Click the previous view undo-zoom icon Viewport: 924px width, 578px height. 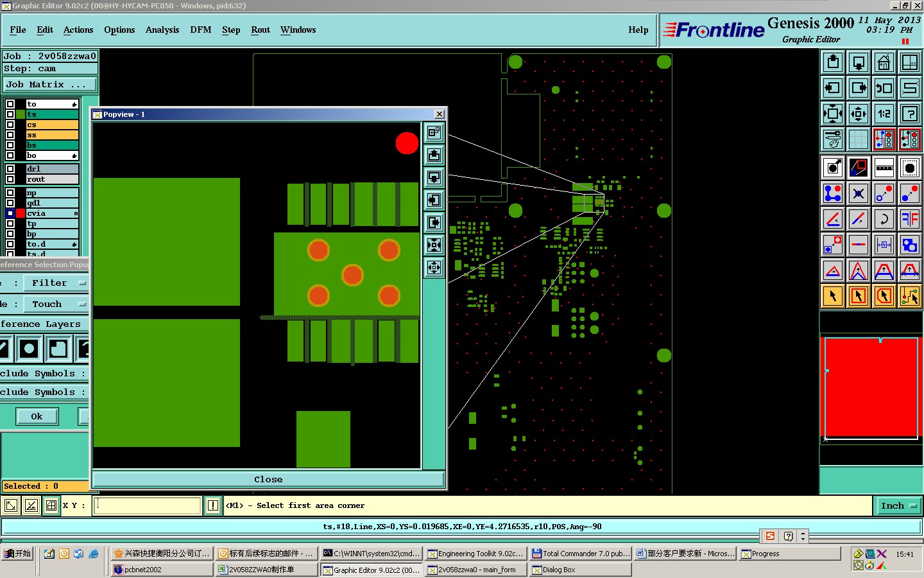click(884, 88)
